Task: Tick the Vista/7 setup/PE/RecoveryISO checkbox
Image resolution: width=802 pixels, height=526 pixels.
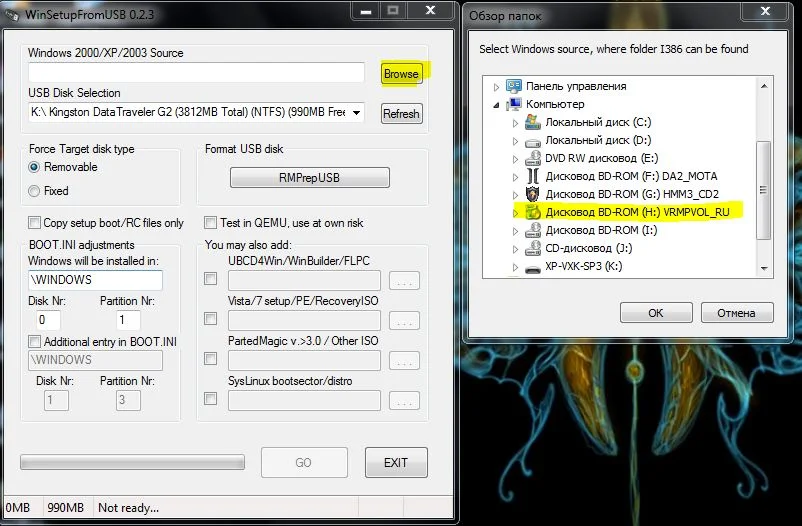Action: (x=210, y=319)
